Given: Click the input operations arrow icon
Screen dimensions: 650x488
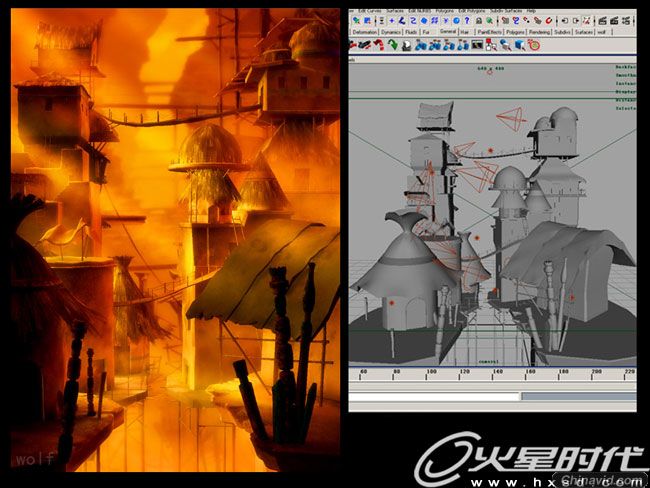Looking at the screenshot, I should pyautogui.click(x=565, y=21).
